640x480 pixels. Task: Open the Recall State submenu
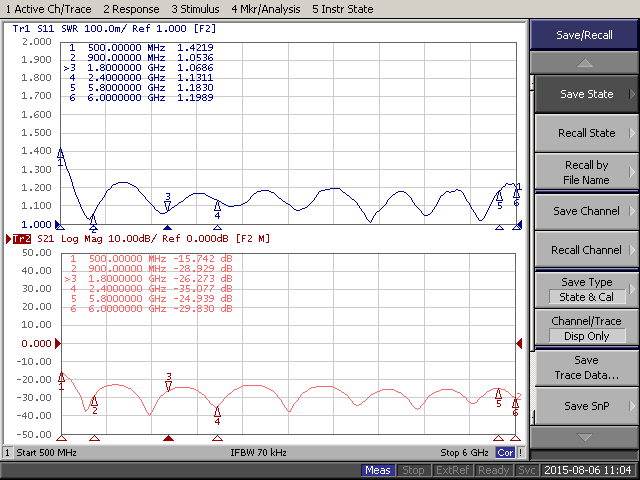[587, 133]
